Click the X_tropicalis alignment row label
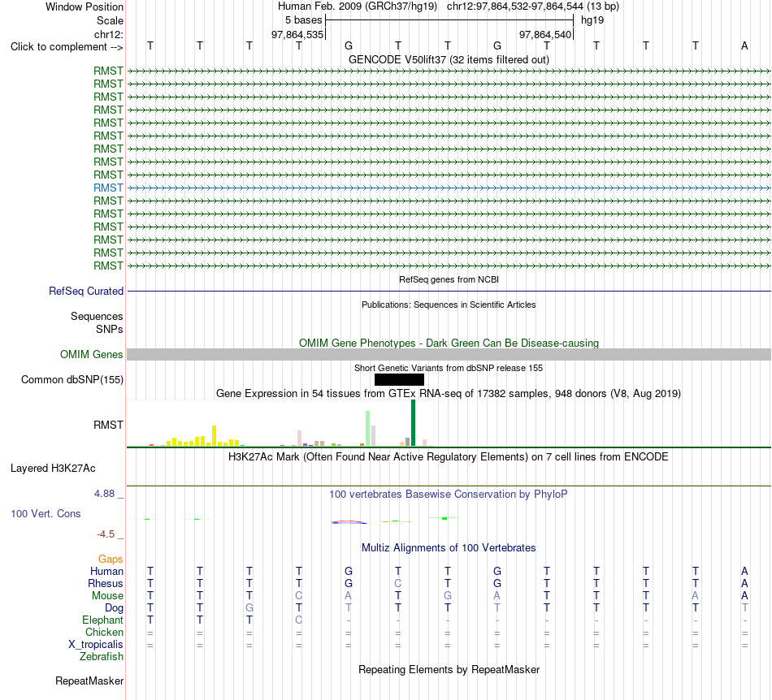772x700 pixels. coord(96,645)
